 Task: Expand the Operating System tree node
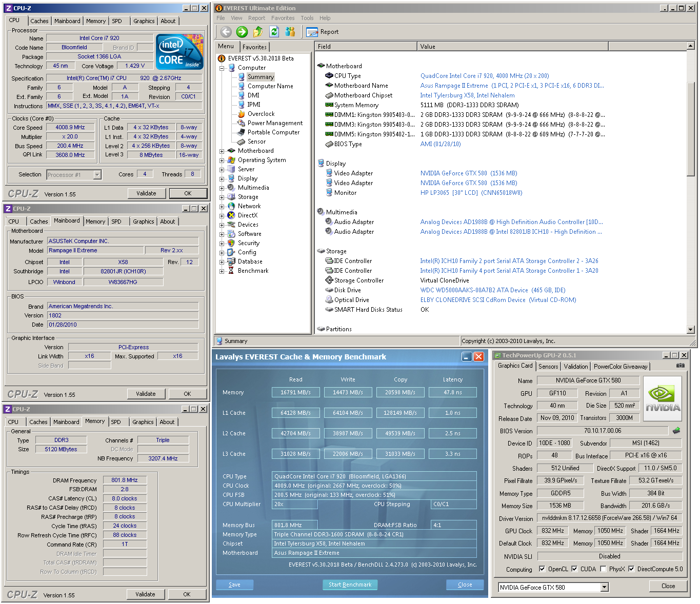pos(222,160)
